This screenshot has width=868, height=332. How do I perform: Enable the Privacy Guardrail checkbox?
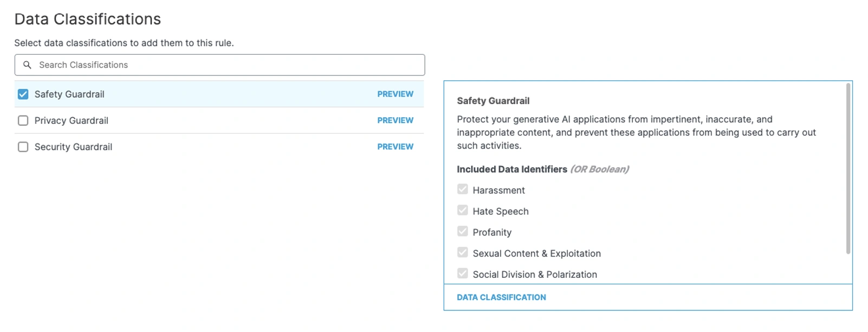point(23,120)
